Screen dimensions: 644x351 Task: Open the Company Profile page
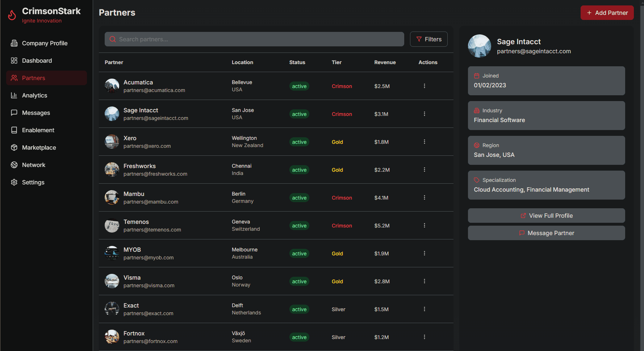coord(46,43)
